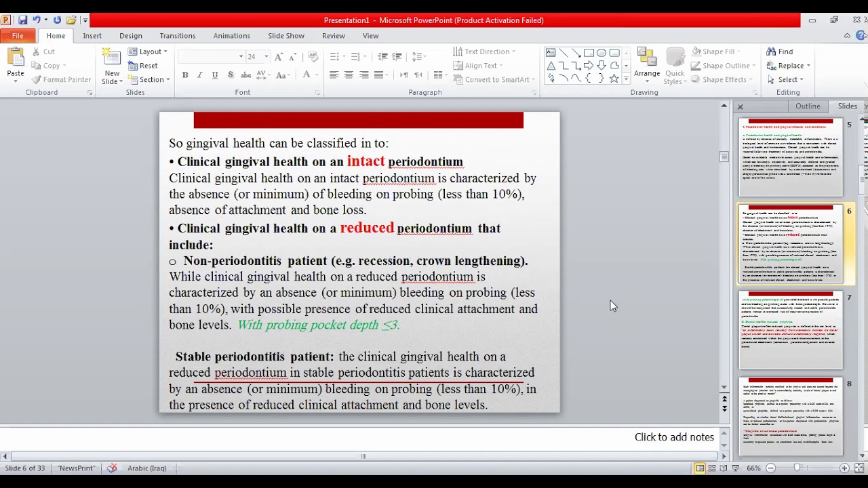Select the Text Box shape
This screenshot has width=868, height=488.
tap(551, 53)
